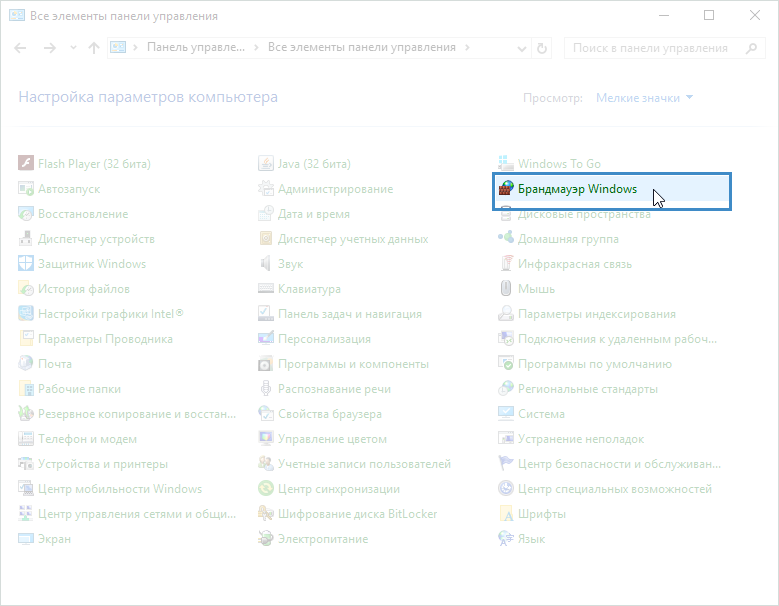This screenshot has height=606, width=779.
Task: Open the Мелкие значки view dropdown
Action: pos(644,98)
